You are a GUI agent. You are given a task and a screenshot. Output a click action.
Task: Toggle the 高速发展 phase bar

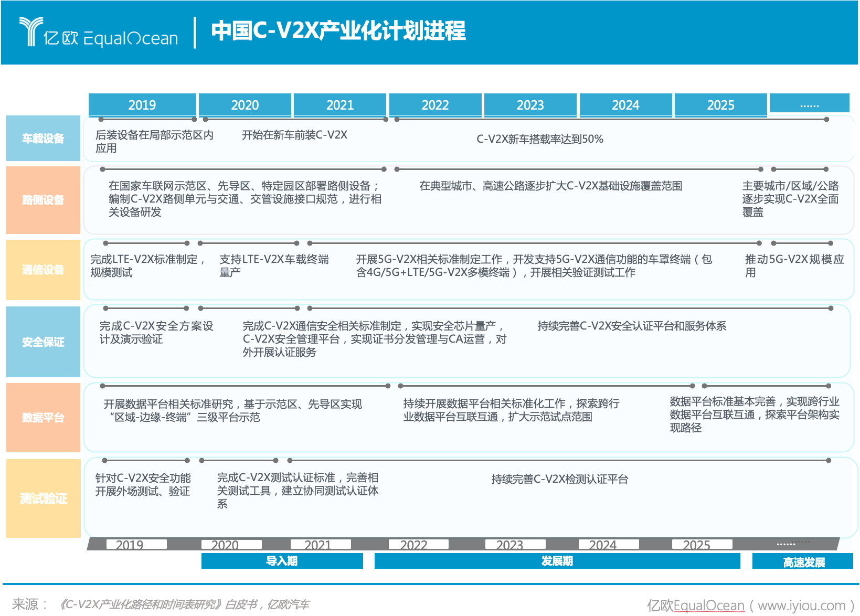[x=804, y=560]
